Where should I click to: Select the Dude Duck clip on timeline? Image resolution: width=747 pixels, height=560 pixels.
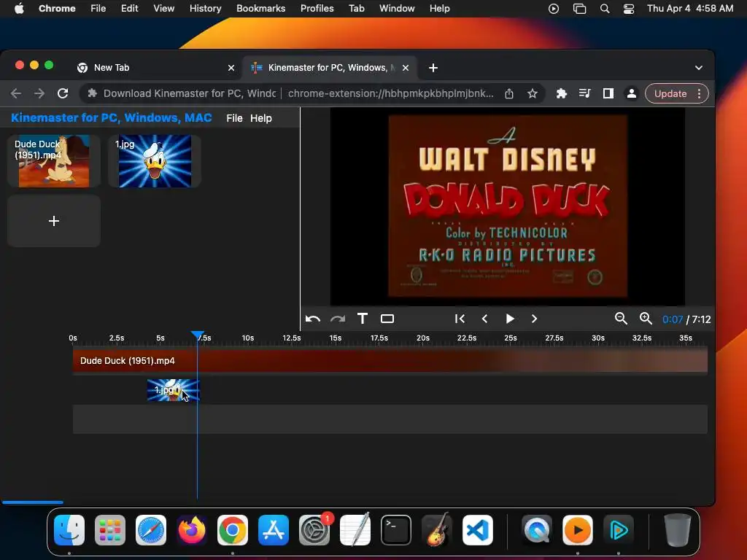tap(390, 360)
